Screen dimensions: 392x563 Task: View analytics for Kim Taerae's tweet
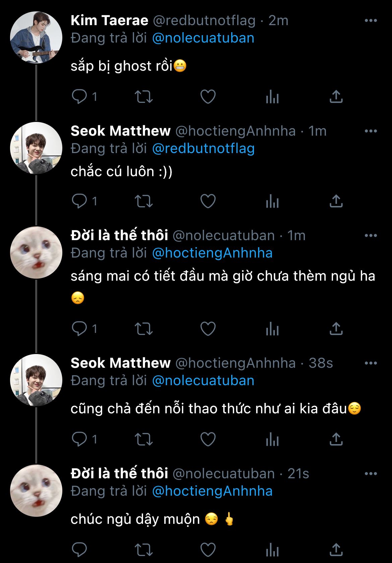coord(272,97)
